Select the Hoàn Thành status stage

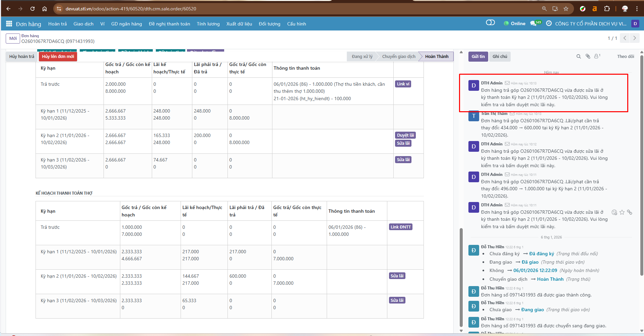click(436, 57)
